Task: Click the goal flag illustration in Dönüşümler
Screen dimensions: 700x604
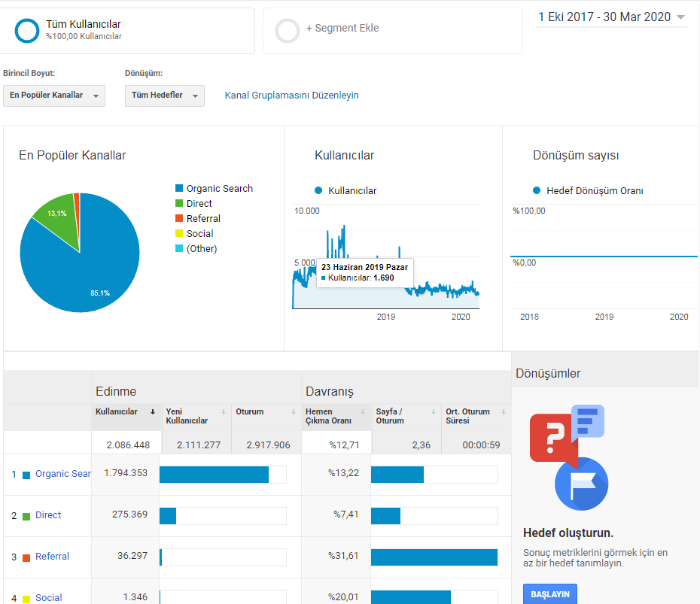Action: point(581,484)
